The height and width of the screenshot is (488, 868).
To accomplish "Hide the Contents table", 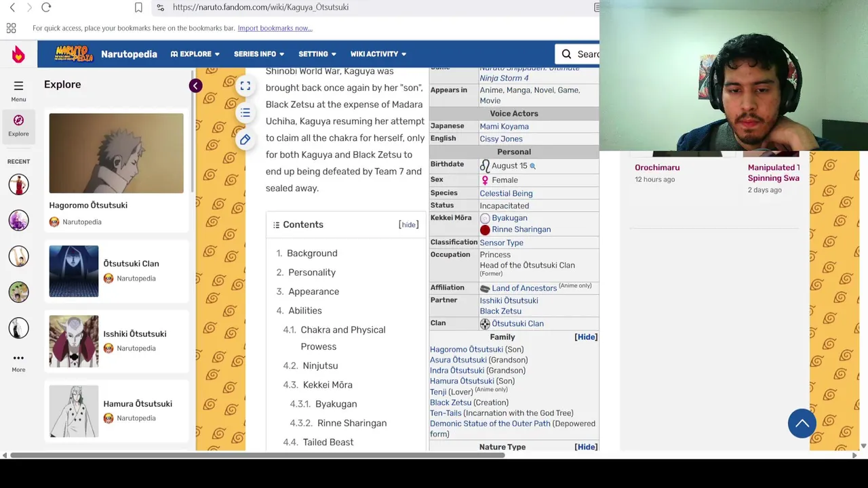I will tap(408, 225).
